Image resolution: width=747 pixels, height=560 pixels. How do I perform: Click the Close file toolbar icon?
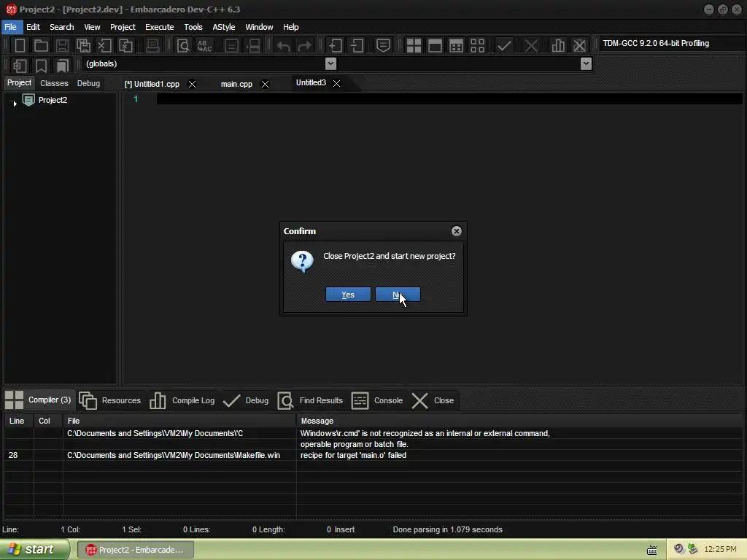tap(104, 46)
